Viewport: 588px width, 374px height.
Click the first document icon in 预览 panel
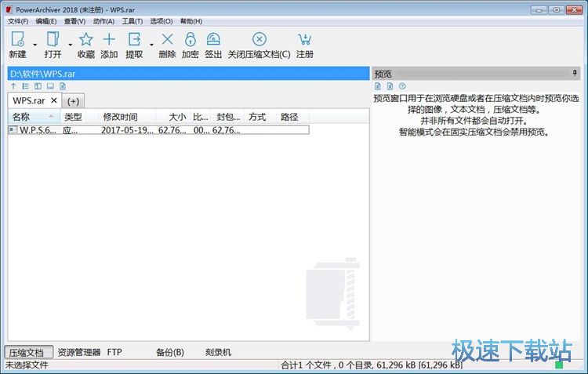[378, 86]
